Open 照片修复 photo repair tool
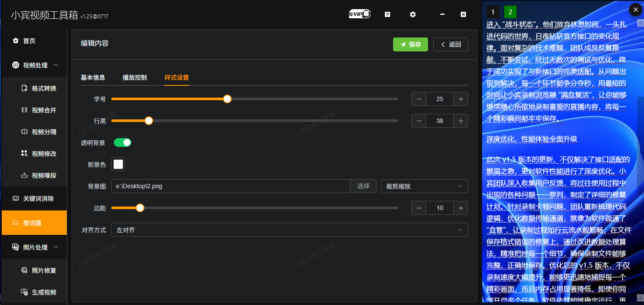 [34, 271]
